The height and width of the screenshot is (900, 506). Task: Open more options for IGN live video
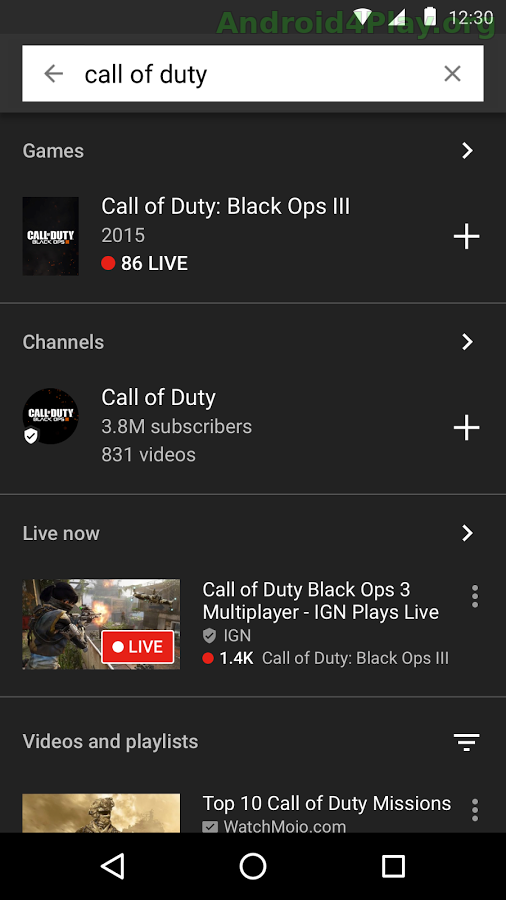[x=474, y=596]
